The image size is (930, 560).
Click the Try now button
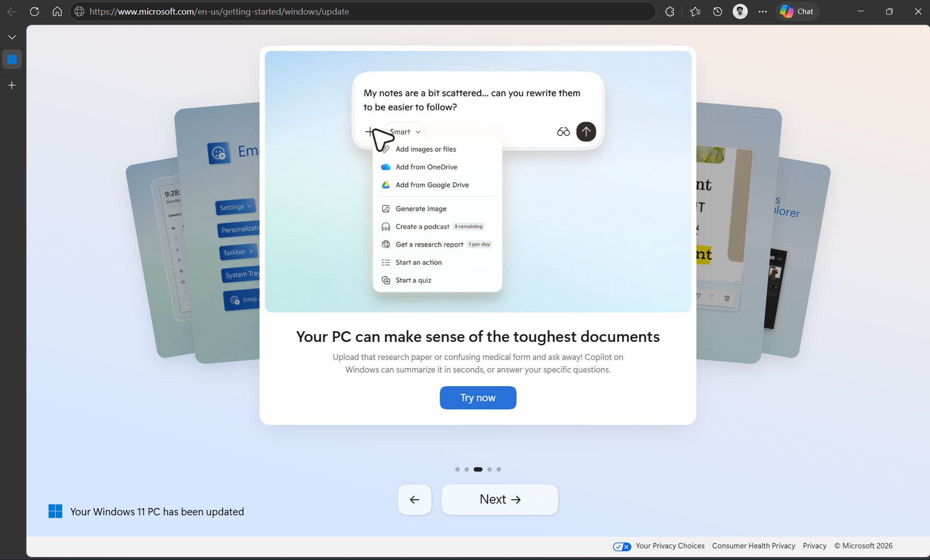coord(478,397)
